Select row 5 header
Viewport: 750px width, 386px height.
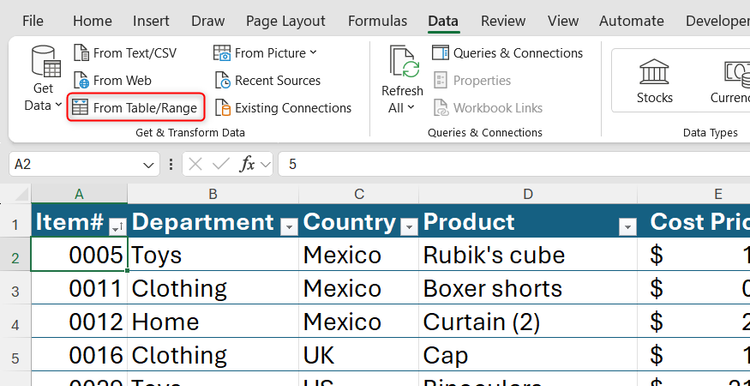tap(15, 355)
